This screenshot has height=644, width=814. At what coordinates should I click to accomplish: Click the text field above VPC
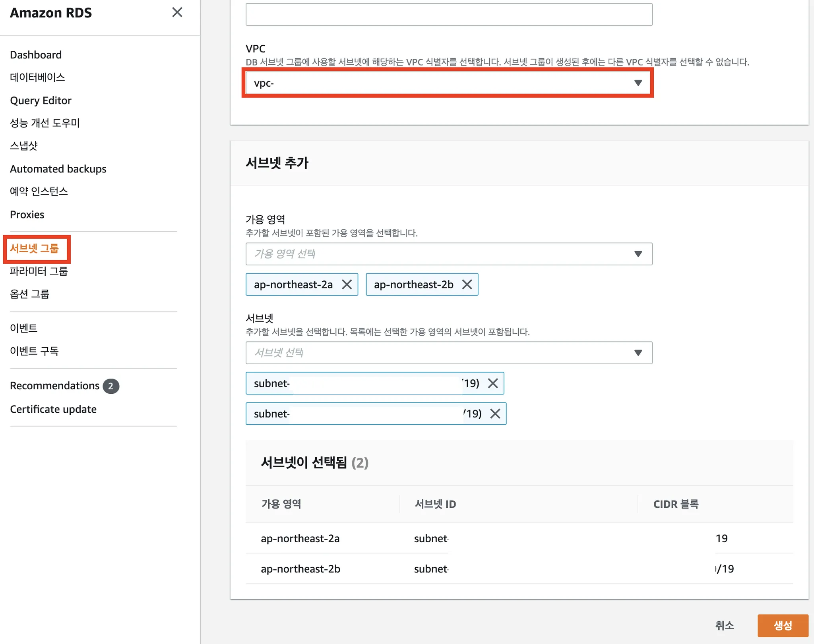448,15
